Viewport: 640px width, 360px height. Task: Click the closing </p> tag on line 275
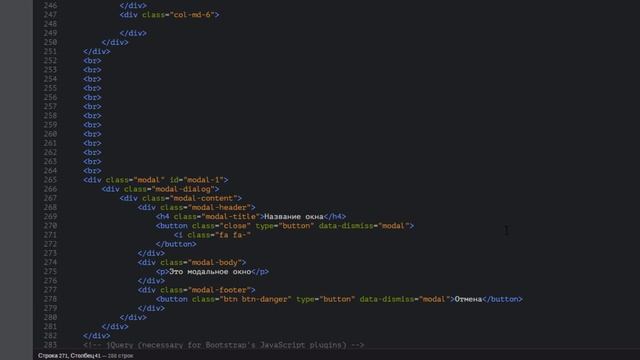point(260,272)
